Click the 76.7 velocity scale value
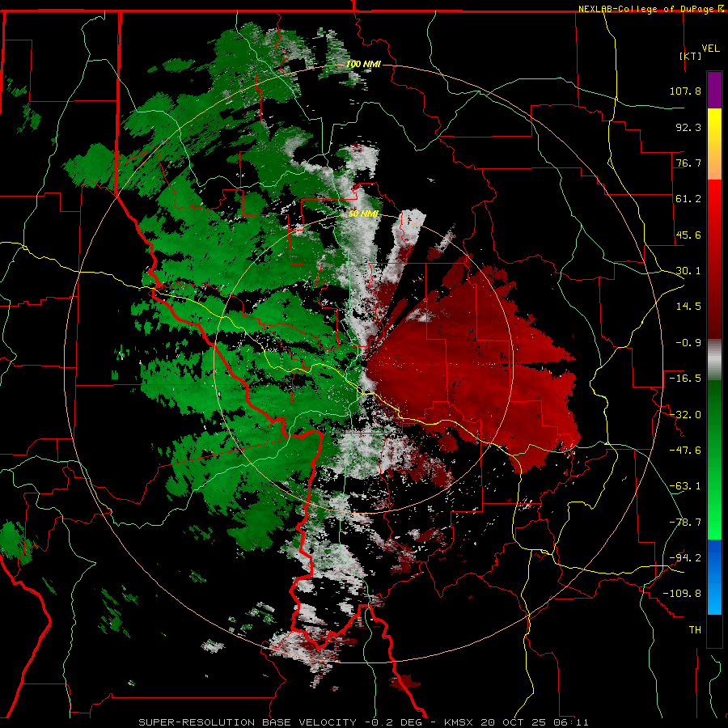 688,163
